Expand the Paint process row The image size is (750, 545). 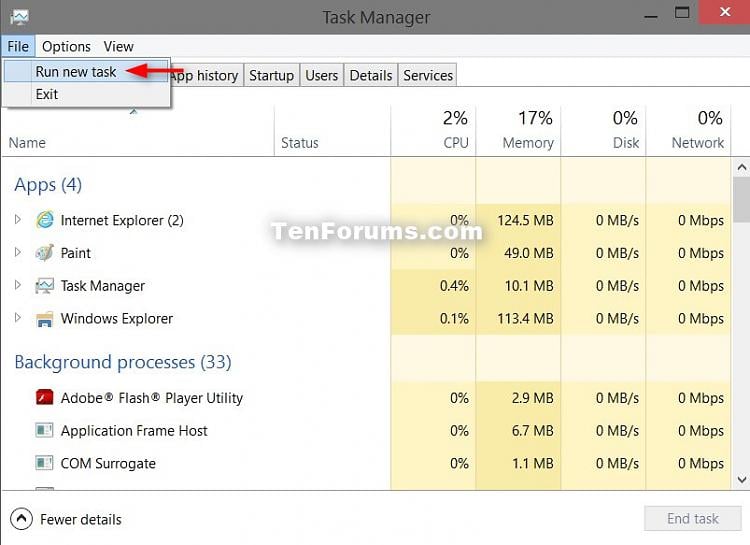[18, 252]
